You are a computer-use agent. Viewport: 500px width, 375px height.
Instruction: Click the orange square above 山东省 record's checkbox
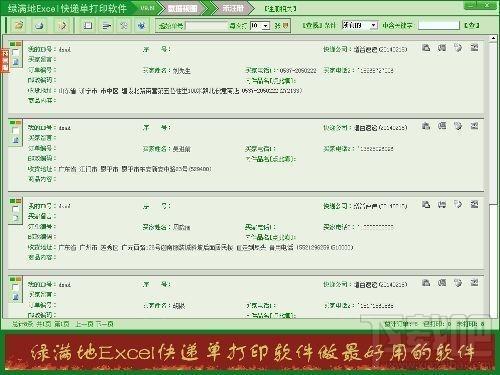(x=19, y=44)
